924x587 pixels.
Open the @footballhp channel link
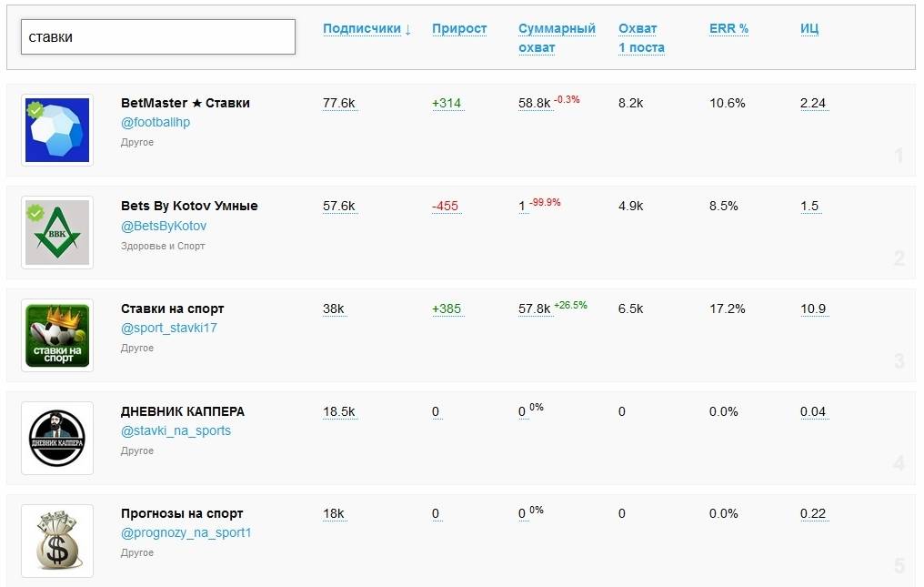156,123
